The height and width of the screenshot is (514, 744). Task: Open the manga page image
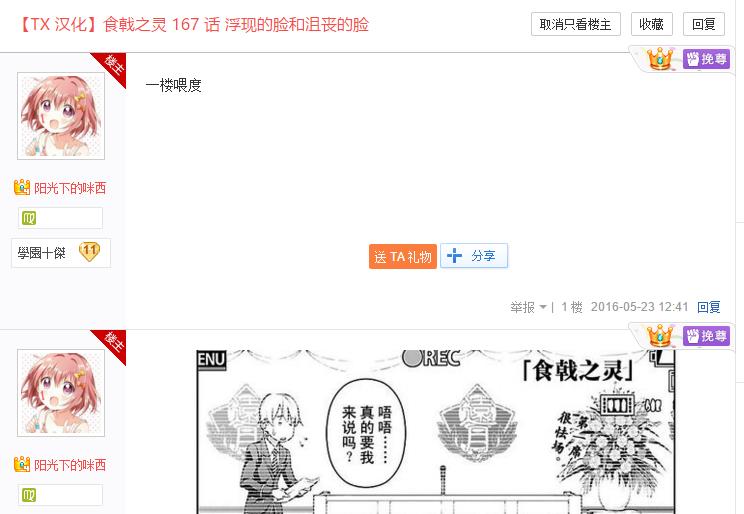pyautogui.click(x=436, y=431)
